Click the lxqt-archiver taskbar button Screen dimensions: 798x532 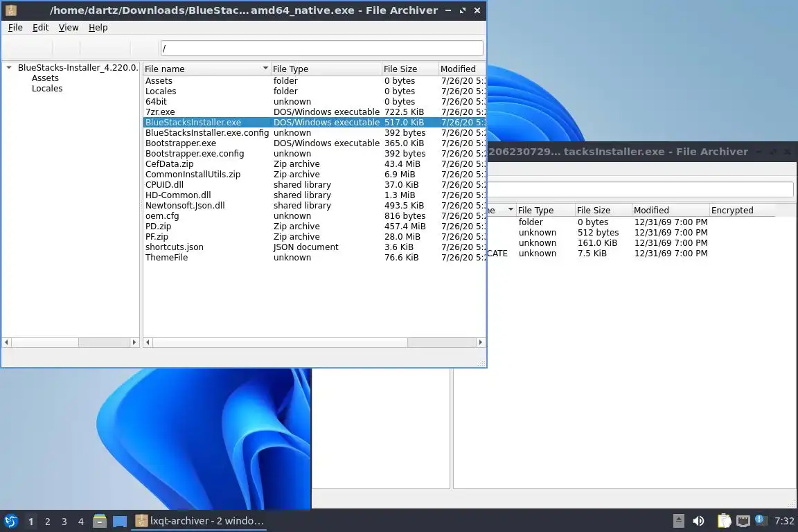coord(199,521)
